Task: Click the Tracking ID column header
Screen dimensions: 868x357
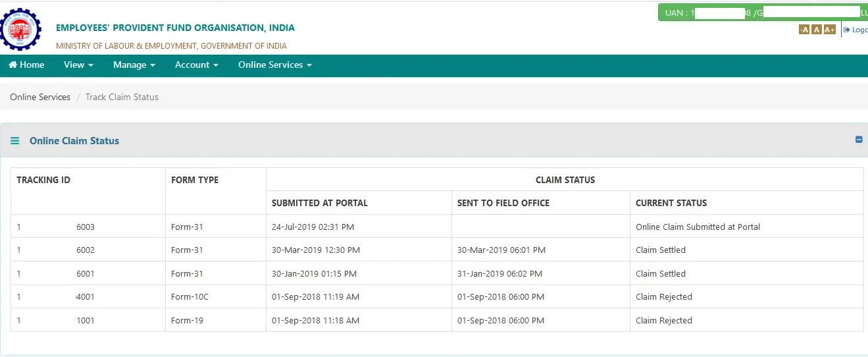Action: coord(43,180)
